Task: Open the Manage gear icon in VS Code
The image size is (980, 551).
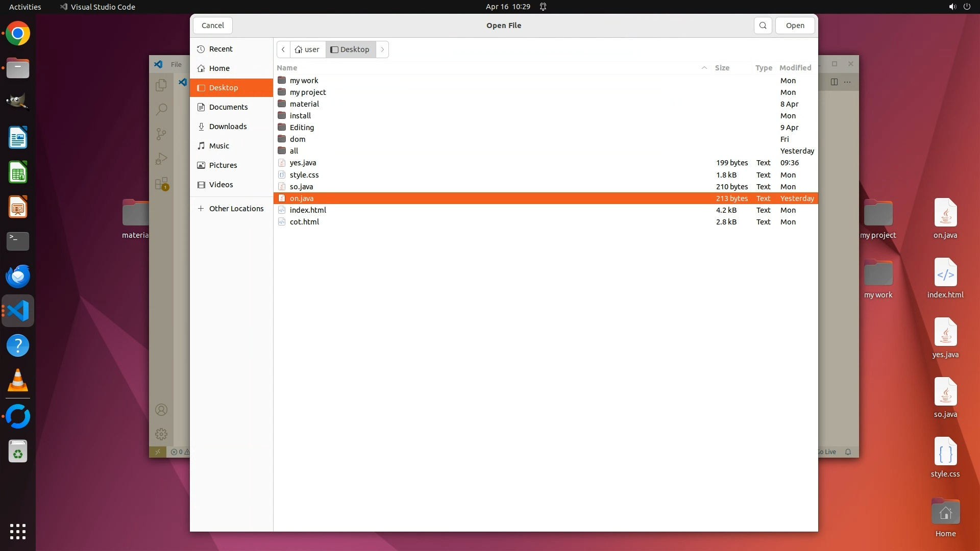Action: [161, 434]
